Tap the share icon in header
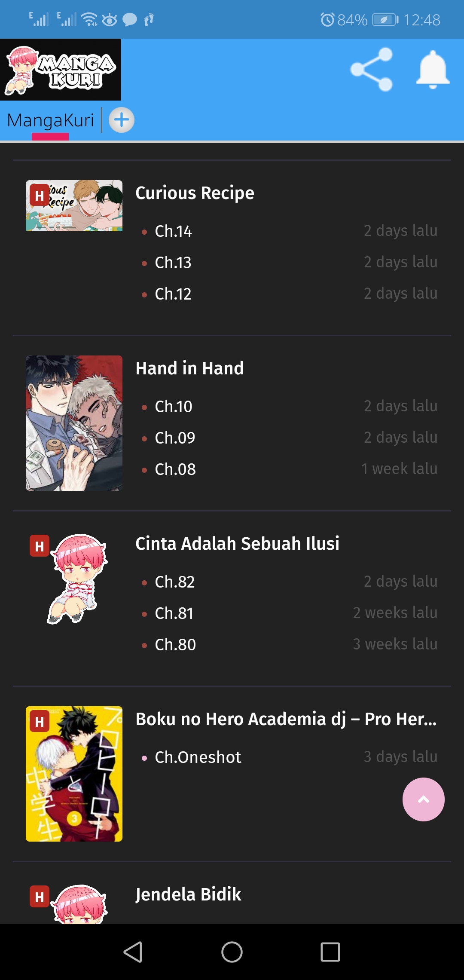Screen dimensions: 464x980 tap(372, 69)
